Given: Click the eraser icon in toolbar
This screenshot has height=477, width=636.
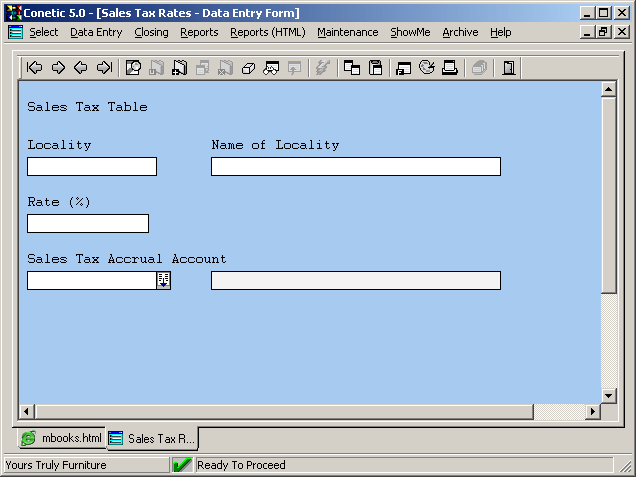Looking at the screenshot, I should [x=249, y=68].
